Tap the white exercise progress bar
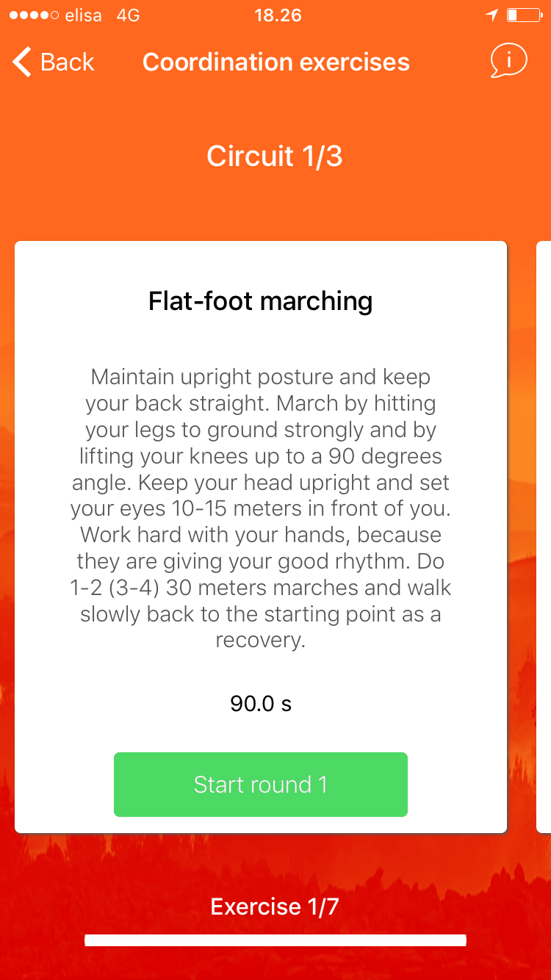Viewport: 551px width, 980px height. [x=275, y=940]
